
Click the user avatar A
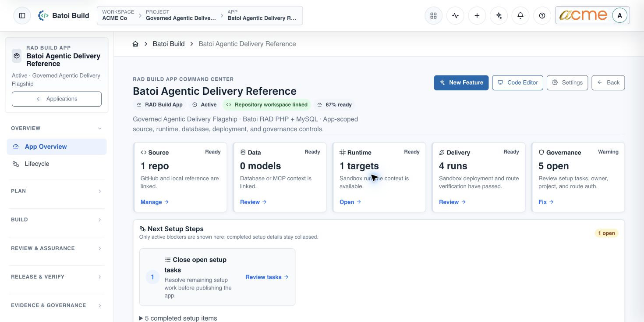619,15
